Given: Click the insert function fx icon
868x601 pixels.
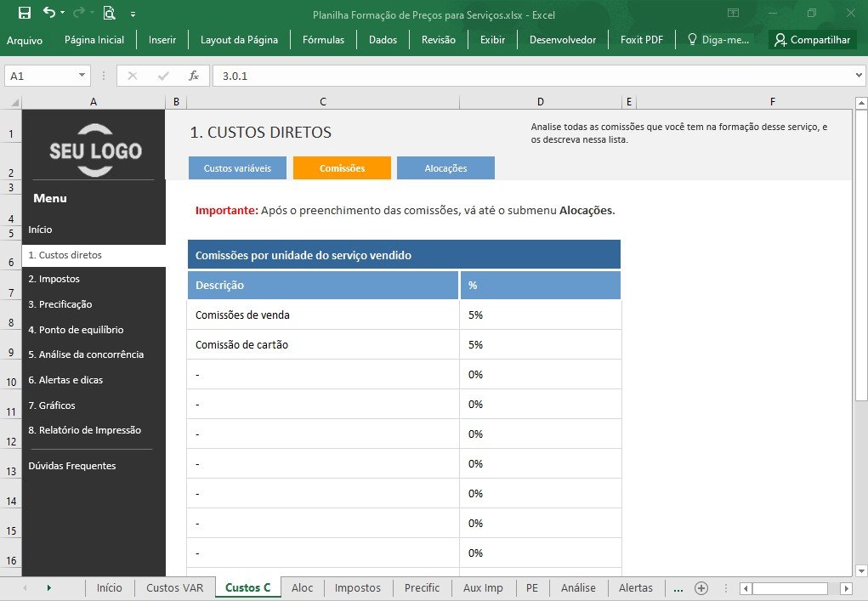Looking at the screenshot, I should [x=193, y=76].
